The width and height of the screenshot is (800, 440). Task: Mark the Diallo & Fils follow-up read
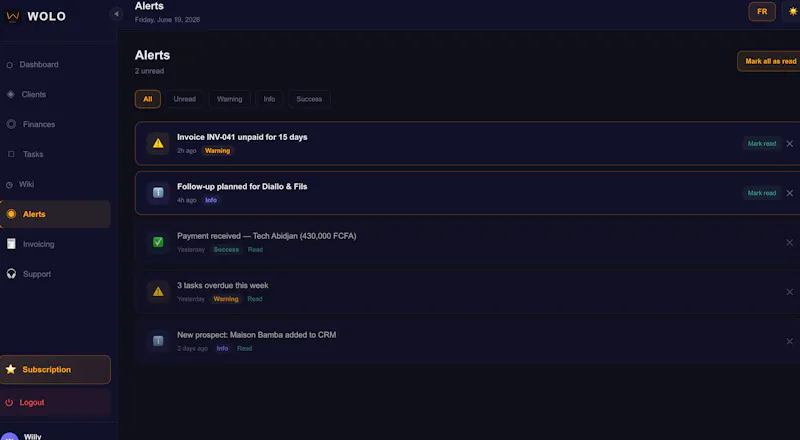[x=762, y=193]
